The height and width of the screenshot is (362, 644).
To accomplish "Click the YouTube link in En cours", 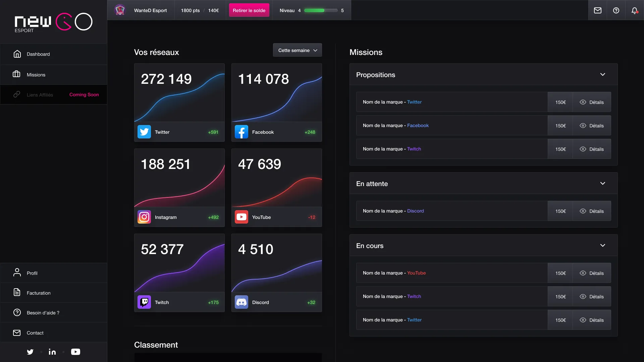I will [417, 273].
